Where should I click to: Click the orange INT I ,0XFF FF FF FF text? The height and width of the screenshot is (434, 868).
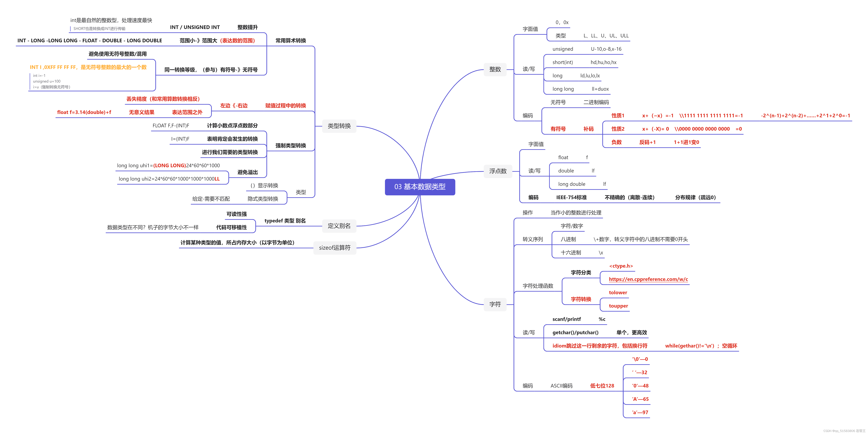click(x=88, y=67)
